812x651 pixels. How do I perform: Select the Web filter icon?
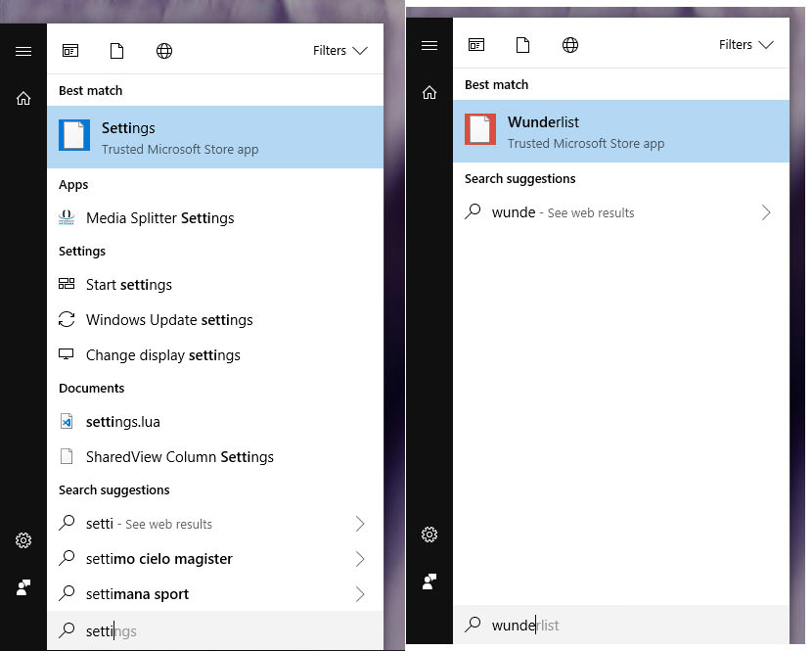[164, 50]
